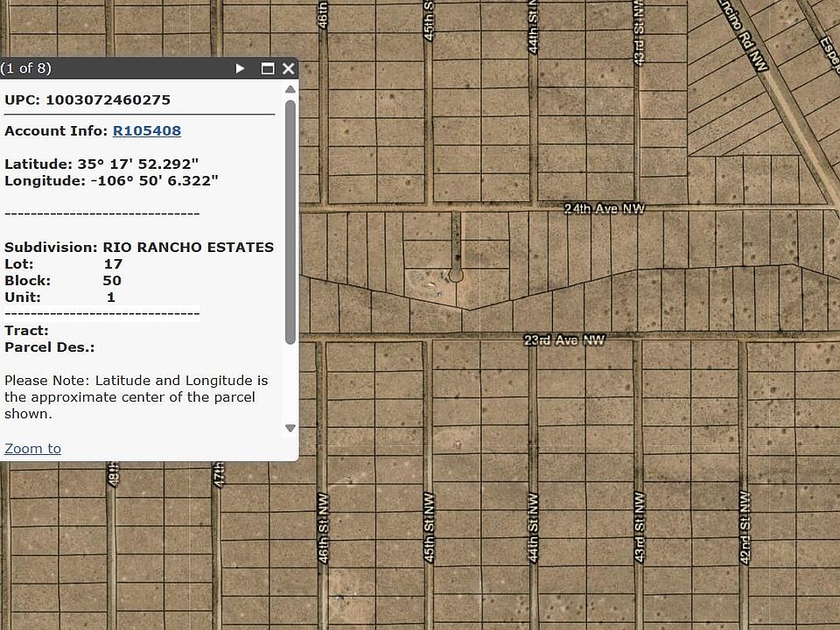The width and height of the screenshot is (840, 630).
Task: Click the RIO RANCHO ESTATES subdivision text
Action: [188, 248]
